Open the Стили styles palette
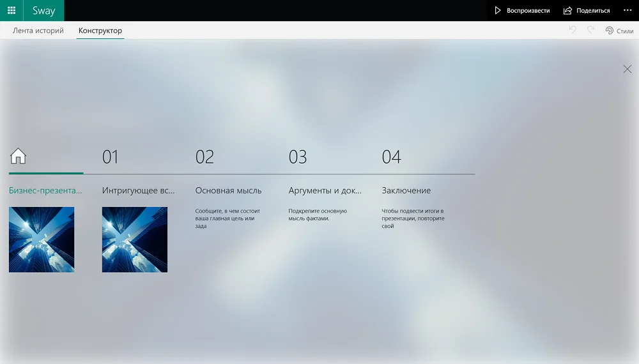Screen dimensions: 639x364 619,31
